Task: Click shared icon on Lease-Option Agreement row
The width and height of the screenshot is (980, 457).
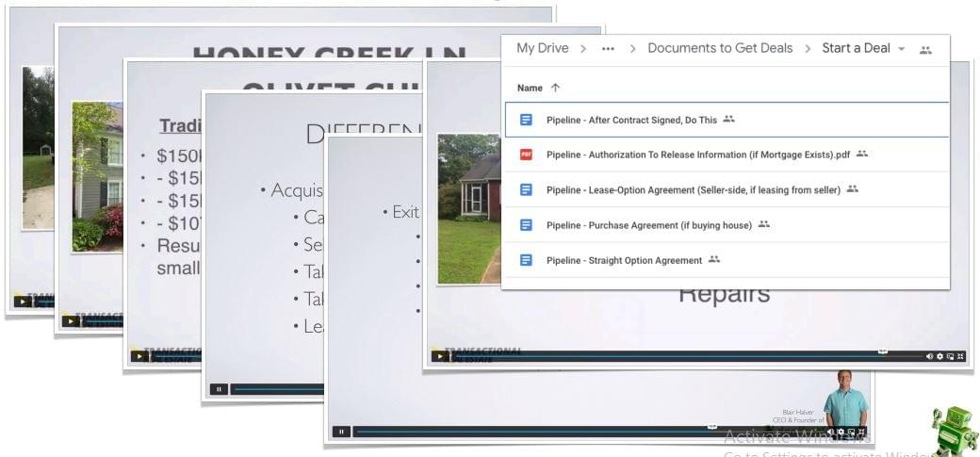Action: pyautogui.click(x=853, y=188)
